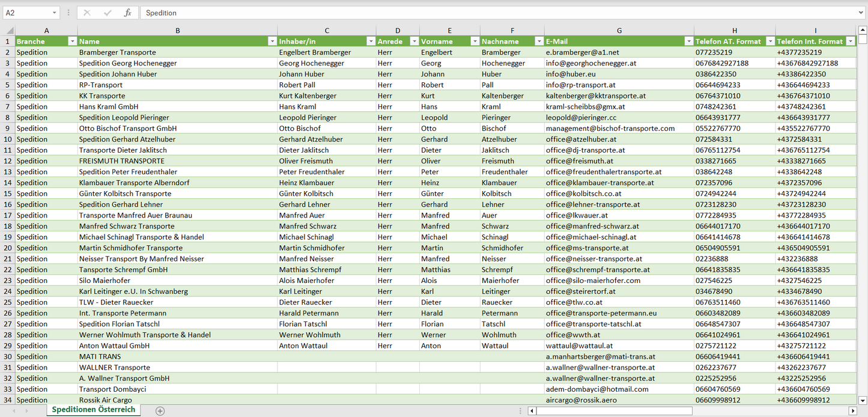868x417 pixels.
Task: Open the E-Mail column filter dropdown
Action: 688,41
